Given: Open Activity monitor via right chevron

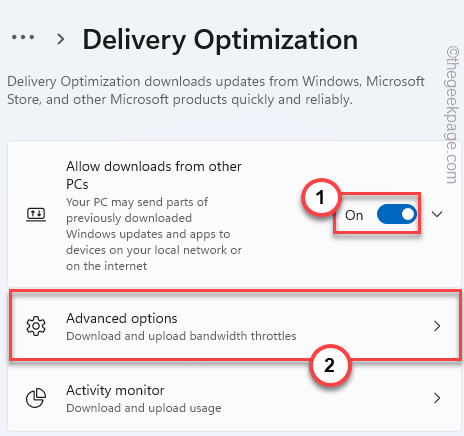Looking at the screenshot, I should tap(437, 398).
